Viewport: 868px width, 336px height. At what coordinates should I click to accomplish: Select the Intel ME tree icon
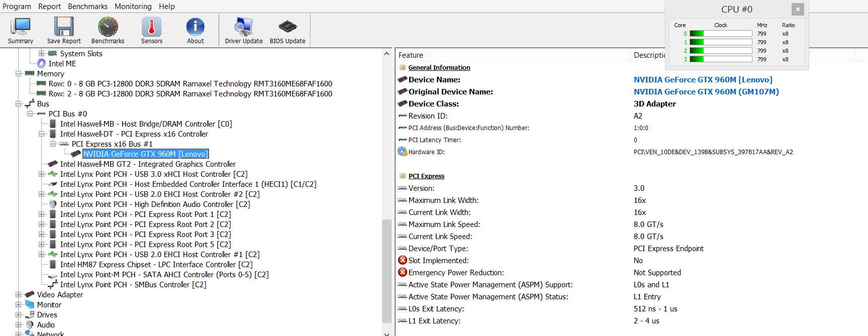[41, 64]
